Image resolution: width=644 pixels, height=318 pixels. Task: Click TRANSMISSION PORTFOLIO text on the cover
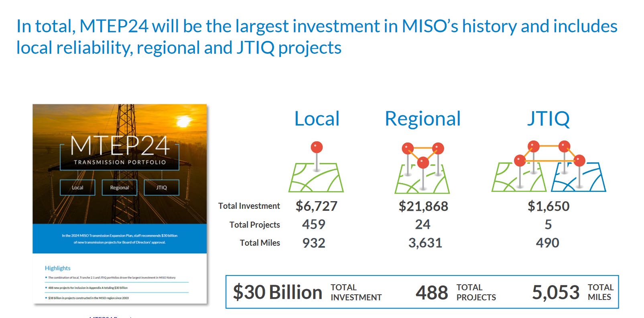click(120, 162)
